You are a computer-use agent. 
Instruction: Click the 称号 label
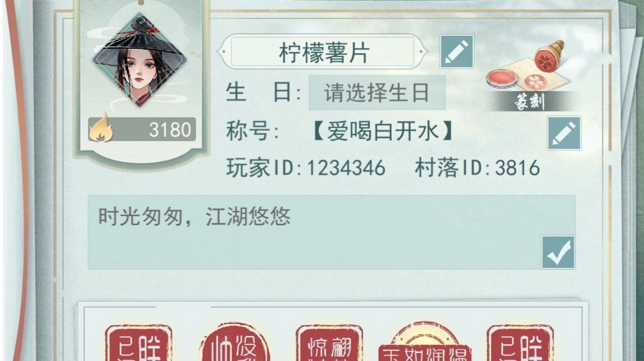253,132
